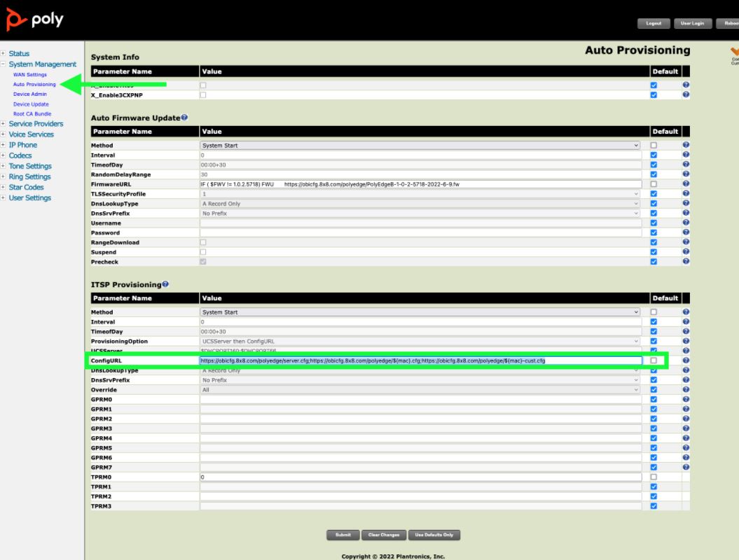Click help icon for GPRM0 row
Viewport: 739px width, 560px height.
(686, 399)
